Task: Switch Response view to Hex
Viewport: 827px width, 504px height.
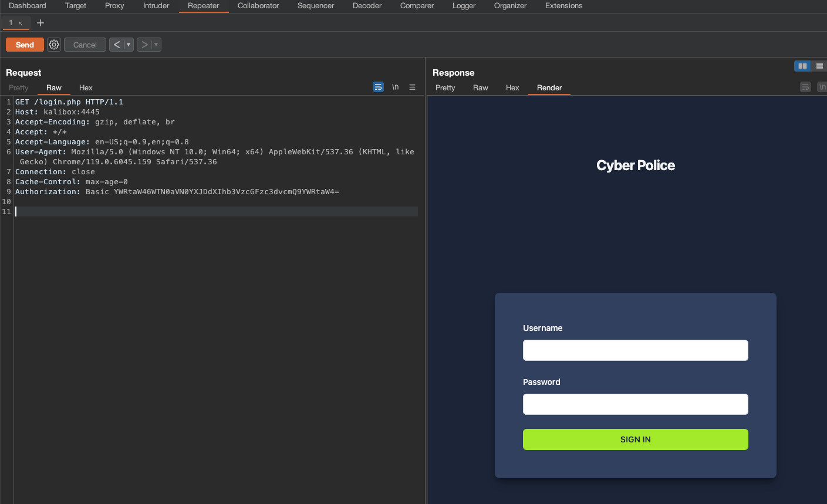Action: (512, 87)
